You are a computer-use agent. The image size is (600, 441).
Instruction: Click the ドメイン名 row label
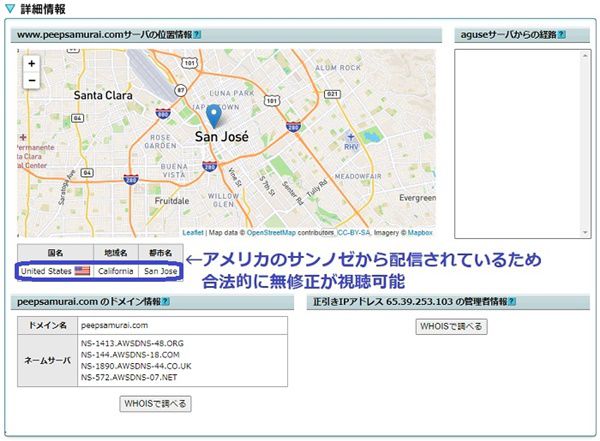pyautogui.click(x=47, y=325)
